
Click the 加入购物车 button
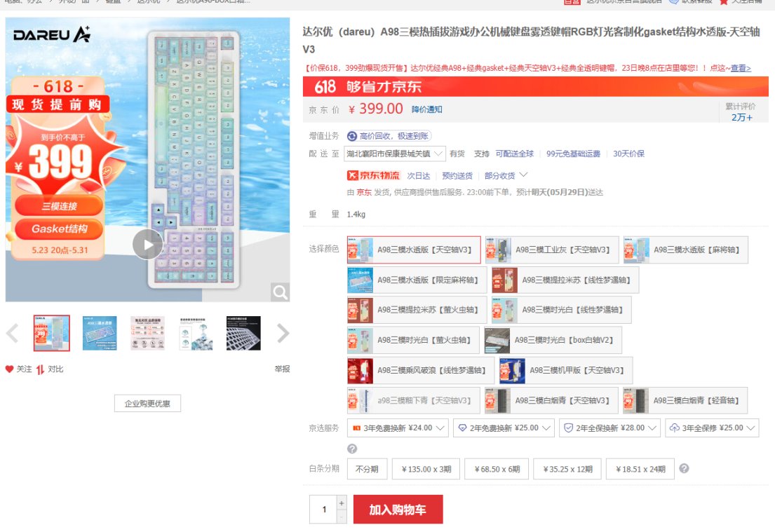click(398, 510)
